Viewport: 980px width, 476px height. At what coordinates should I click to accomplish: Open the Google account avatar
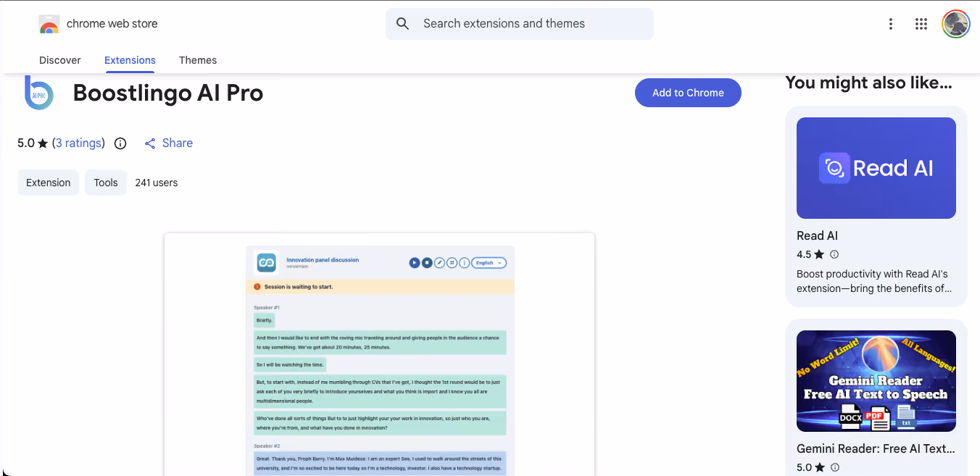[x=956, y=24]
